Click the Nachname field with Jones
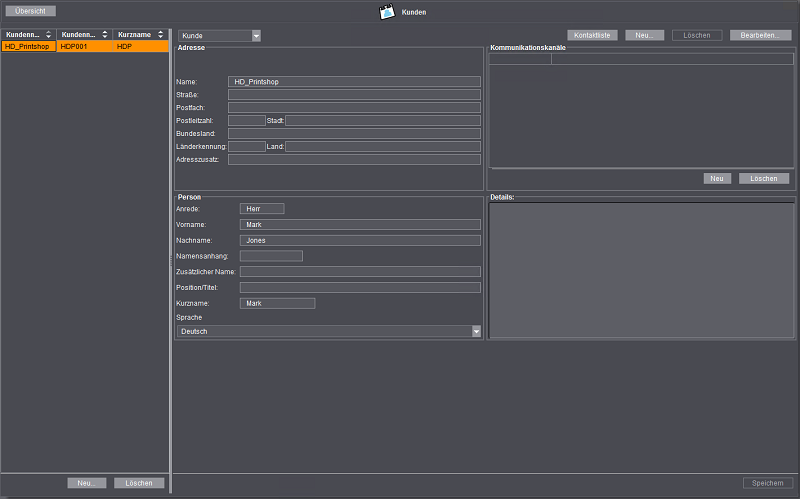Screen dimensions: 800x499 pos(360,240)
